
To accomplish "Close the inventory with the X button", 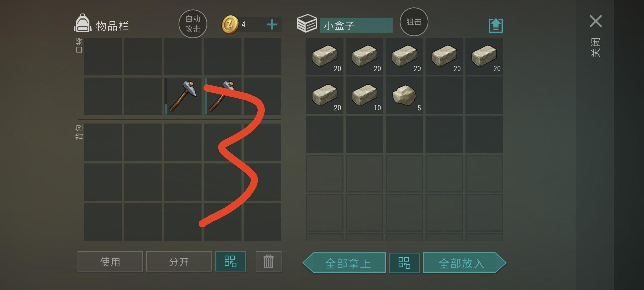I will pyautogui.click(x=595, y=21).
